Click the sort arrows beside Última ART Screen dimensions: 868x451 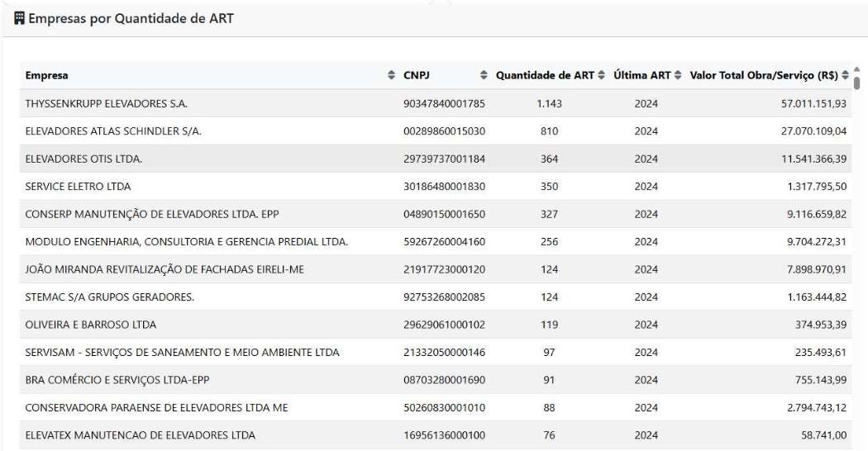(678, 75)
